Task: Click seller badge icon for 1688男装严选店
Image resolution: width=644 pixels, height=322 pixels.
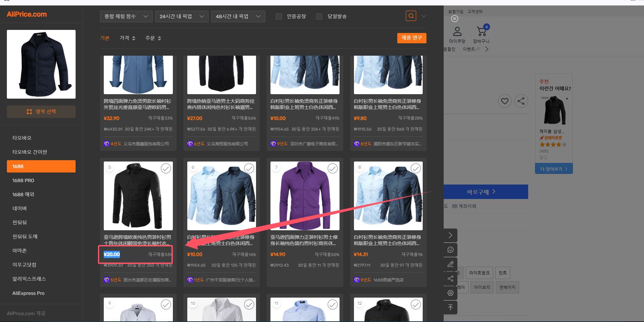Action: (357, 280)
